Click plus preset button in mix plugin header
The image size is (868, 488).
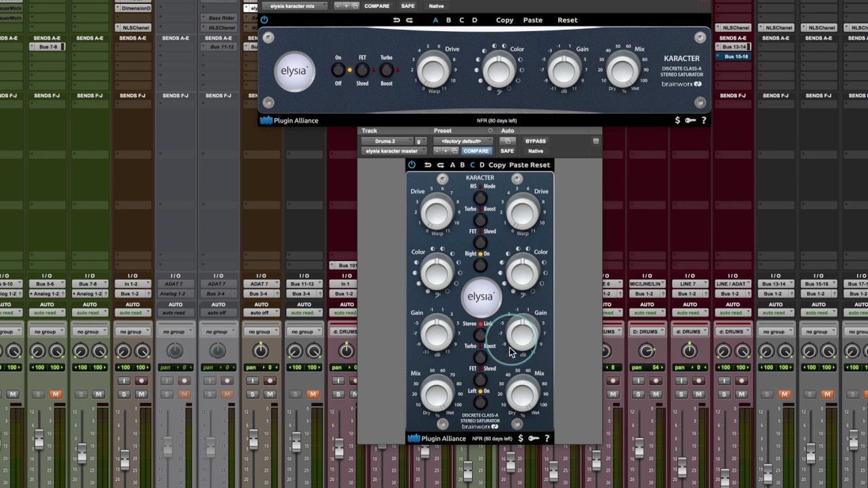coord(347,6)
